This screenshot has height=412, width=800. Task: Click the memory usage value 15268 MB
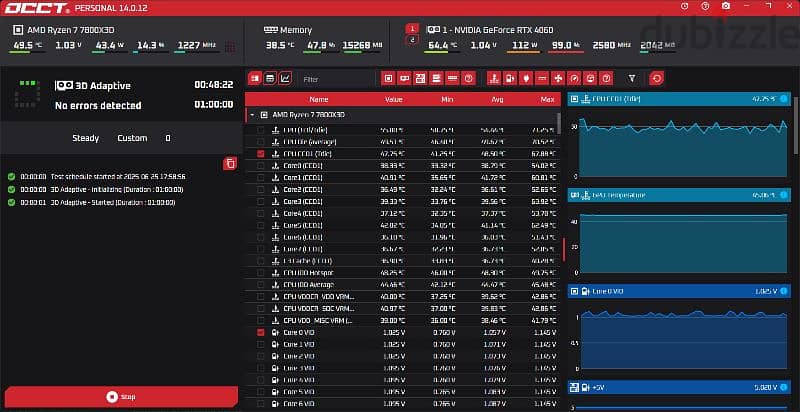tap(362, 45)
